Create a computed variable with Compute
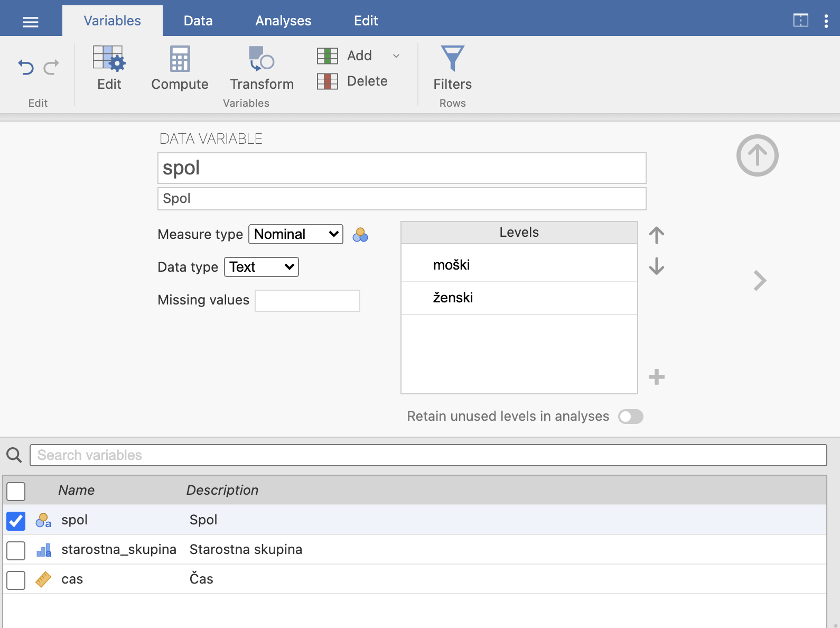Image resolution: width=840 pixels, height=628 pixels. pyautogui.click(x=180, y=68)
